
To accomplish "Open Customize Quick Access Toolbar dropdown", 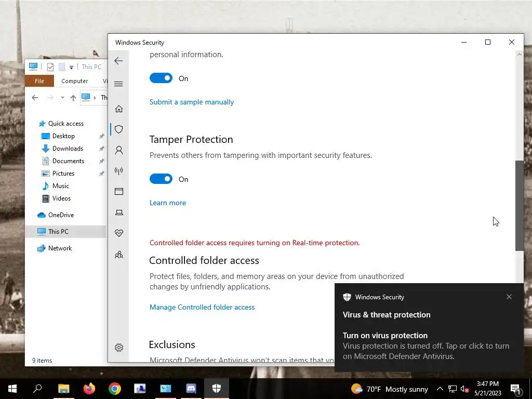I will coord(71,67).
